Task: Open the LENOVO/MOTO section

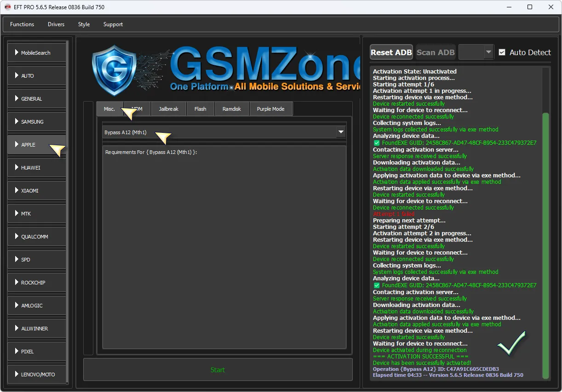Action: [x=37, y=375]
